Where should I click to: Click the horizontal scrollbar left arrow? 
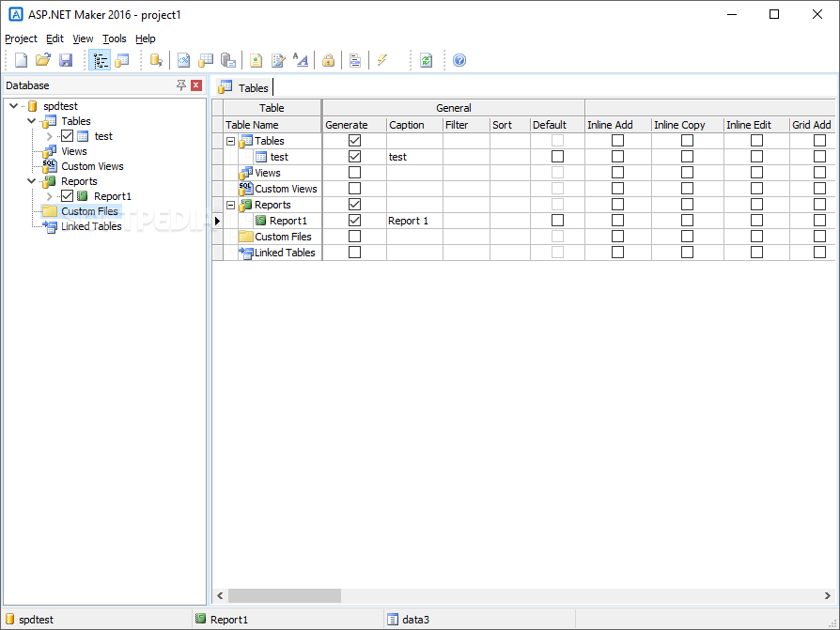pos(220,595)
